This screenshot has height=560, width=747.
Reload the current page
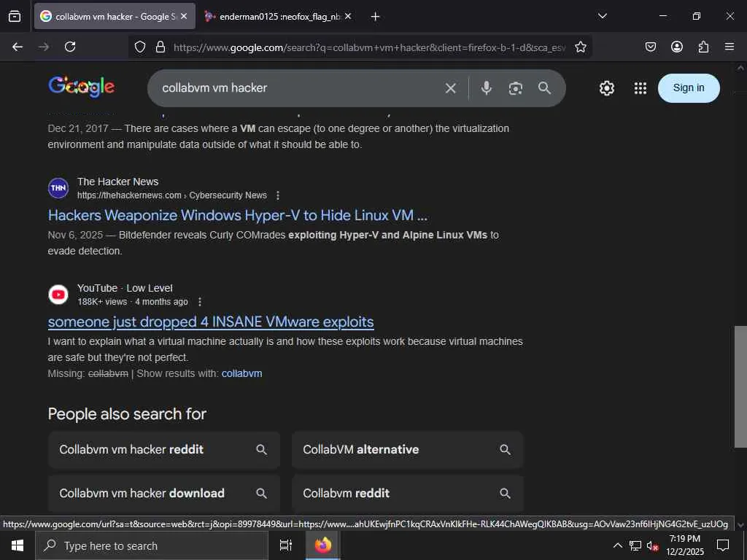coord(70,47)
